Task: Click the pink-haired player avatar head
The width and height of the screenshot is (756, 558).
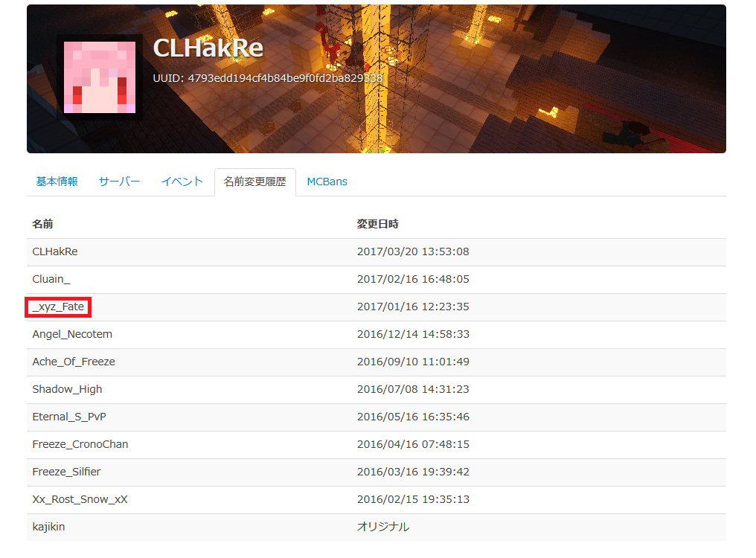Action: pos(100,77)
